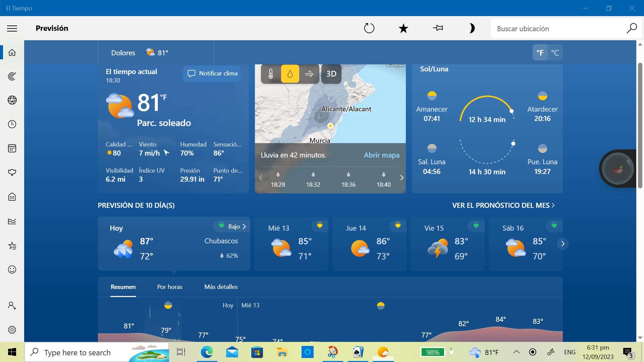Open the account sign-in icon

click(12, 306)
